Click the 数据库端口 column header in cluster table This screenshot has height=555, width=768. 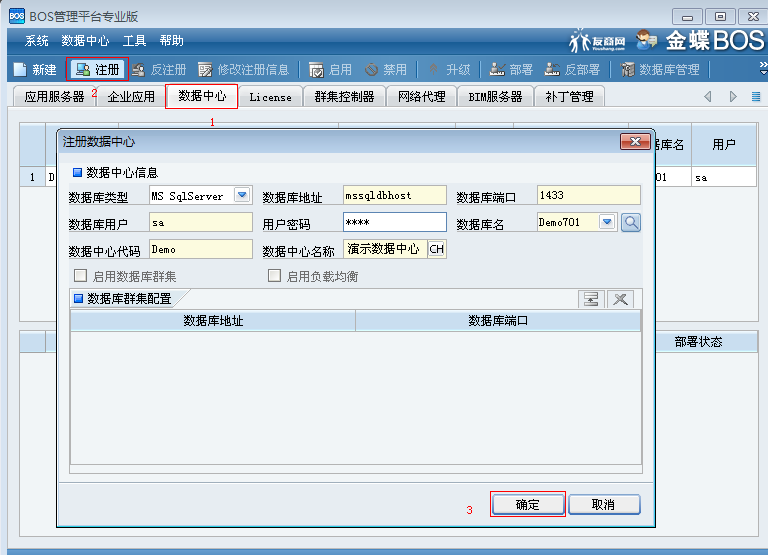click(x=498, y=320)
